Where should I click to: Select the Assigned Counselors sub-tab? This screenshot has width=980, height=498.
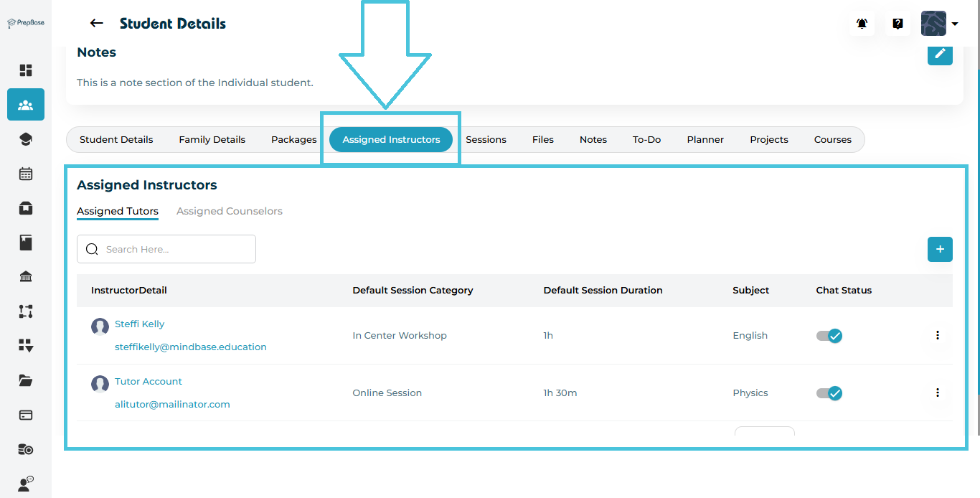(230, 212)
